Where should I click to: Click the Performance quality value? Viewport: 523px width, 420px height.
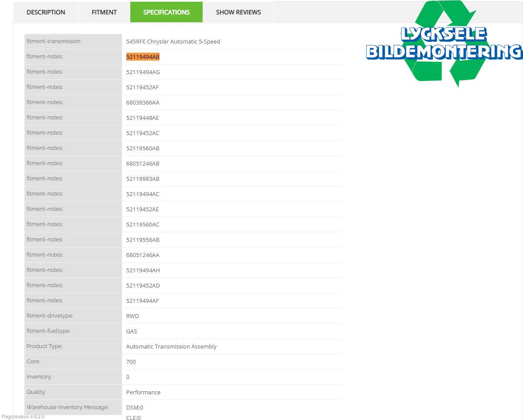[x=143, y=392]
